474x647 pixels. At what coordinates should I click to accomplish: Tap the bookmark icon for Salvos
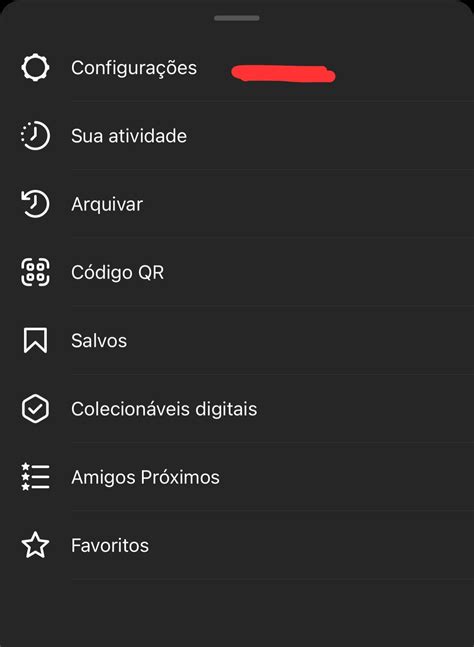coord(35,340)
